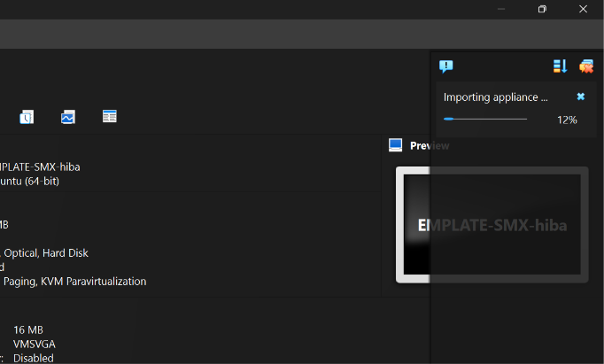
Task: Click the 16 MB video memory value
Action: (28, 330)
